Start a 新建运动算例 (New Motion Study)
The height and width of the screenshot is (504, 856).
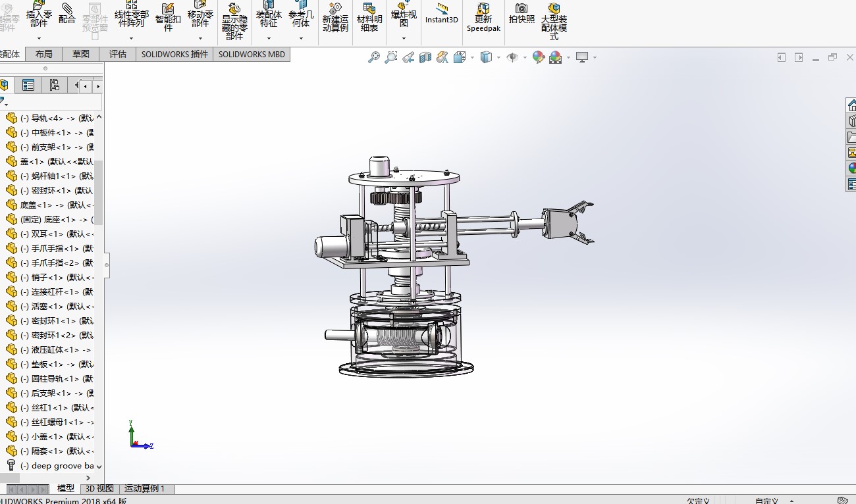coord(335,17)
